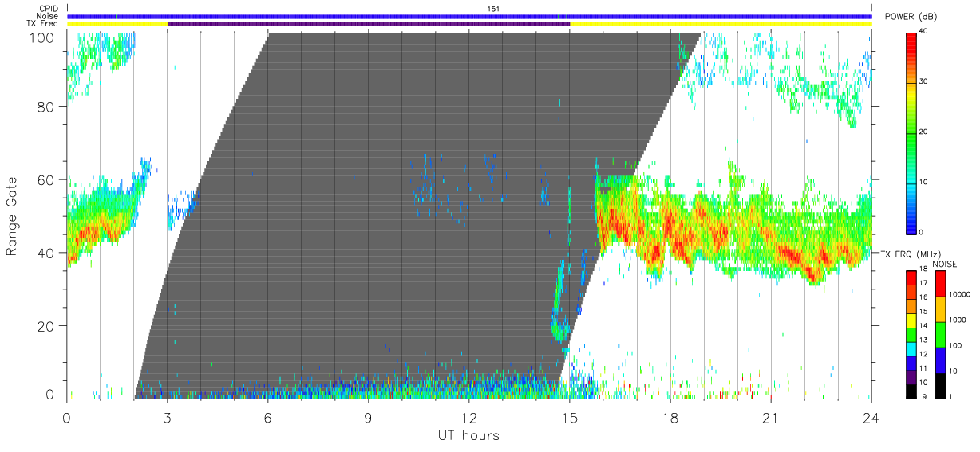
Task: Click the left yellow segment of the TX Freq strip
Action: (117, 24)
